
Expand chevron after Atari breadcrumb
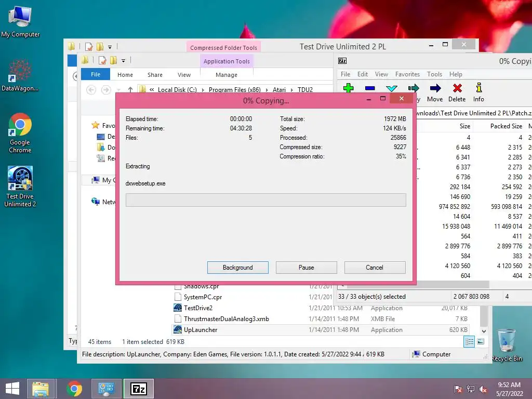(292, 90)
